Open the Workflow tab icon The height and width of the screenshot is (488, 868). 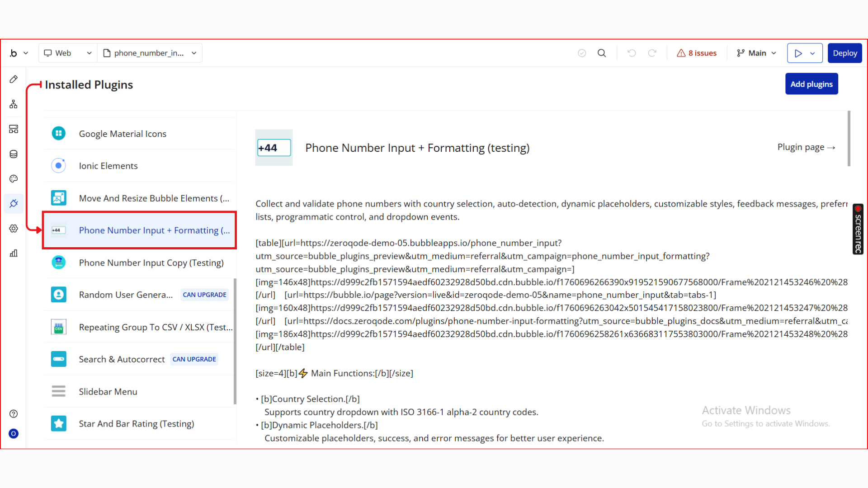click(14, 104)
